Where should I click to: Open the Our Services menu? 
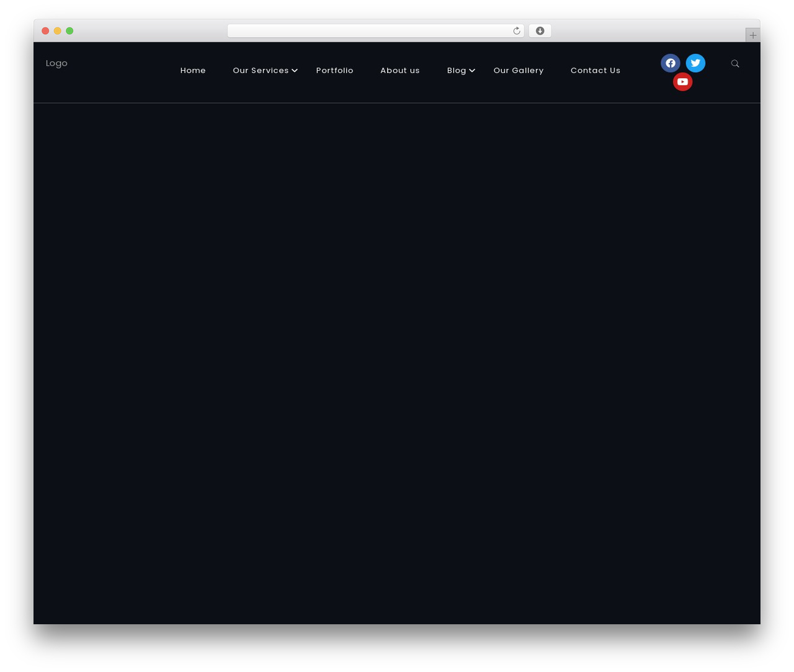[261, 71]
